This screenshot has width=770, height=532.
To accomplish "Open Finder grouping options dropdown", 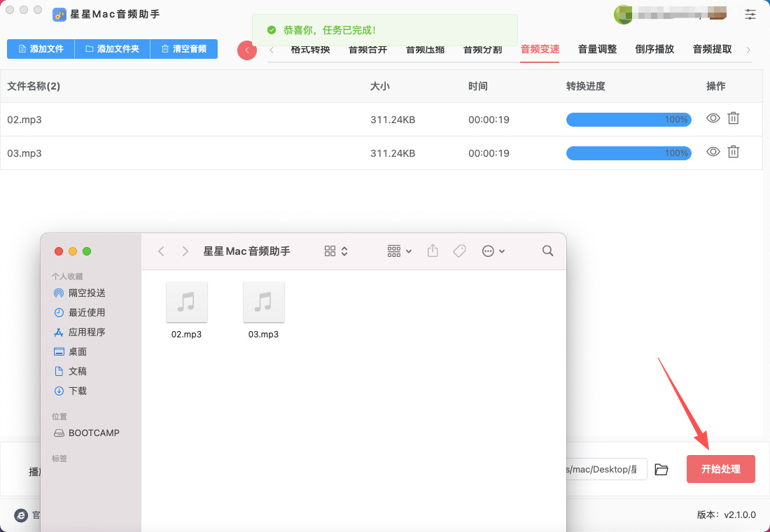I will pos(399,251).
